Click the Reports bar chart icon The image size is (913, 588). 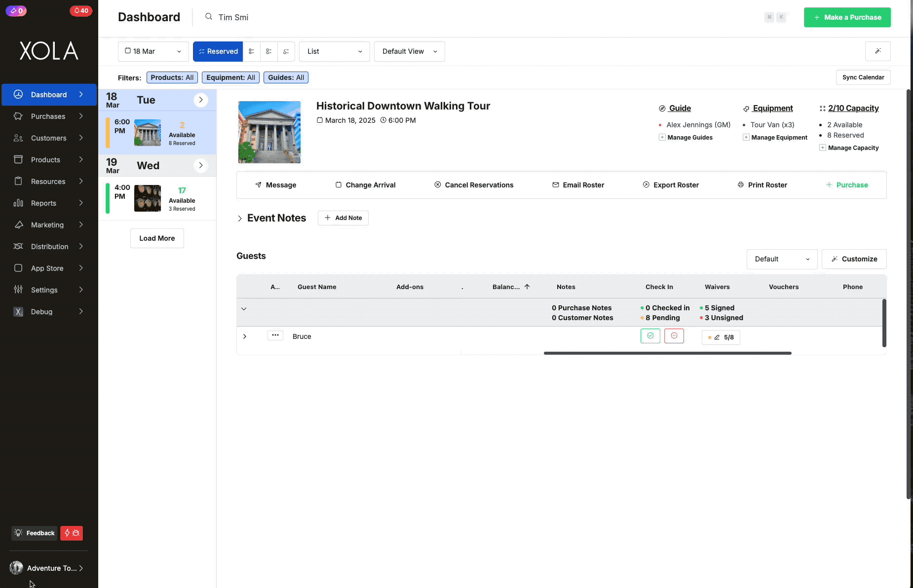click(x=18, y=203)
